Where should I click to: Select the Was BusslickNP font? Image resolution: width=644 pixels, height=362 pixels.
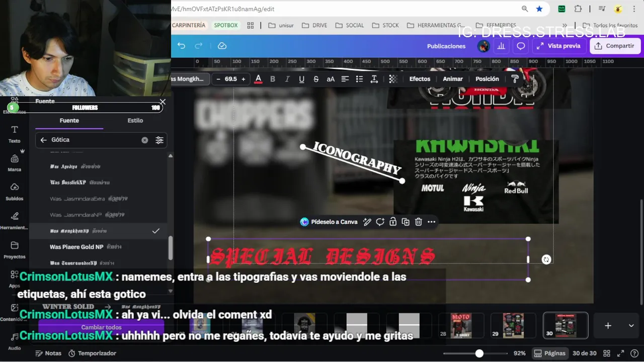coord(98,183)
